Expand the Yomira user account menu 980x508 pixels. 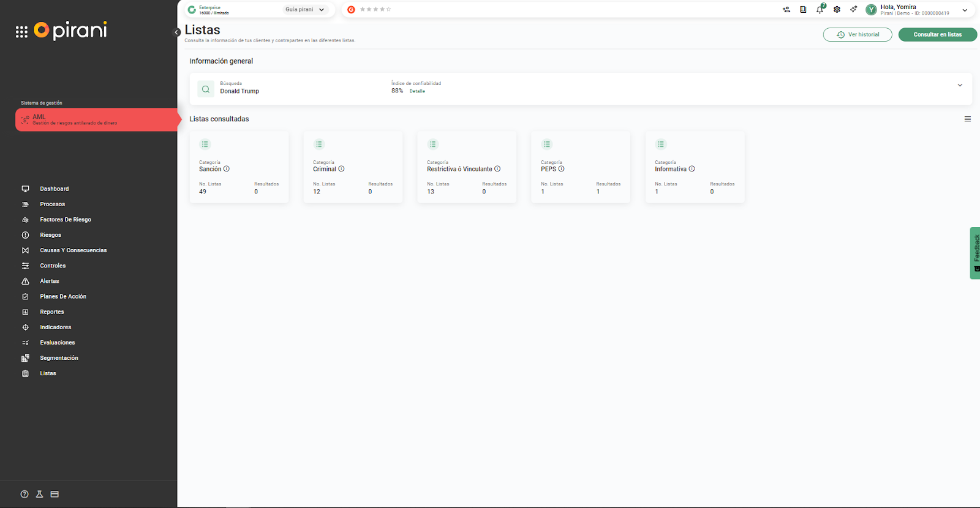(965, 10)
